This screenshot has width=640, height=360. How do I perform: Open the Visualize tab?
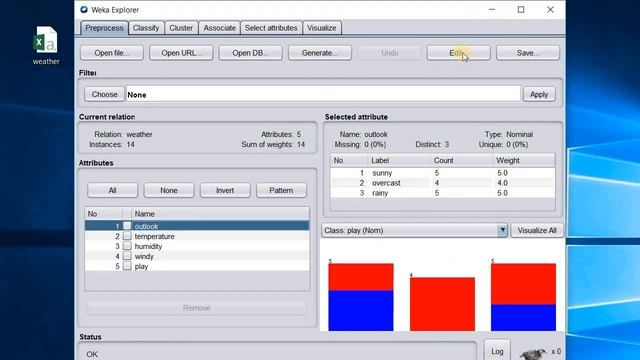point(322,28)
